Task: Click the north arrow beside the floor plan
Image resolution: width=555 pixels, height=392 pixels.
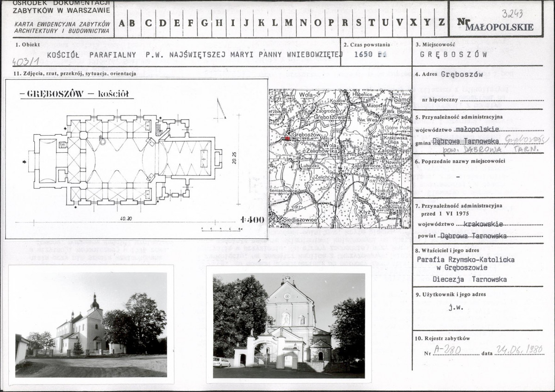Action: point(221,109)
